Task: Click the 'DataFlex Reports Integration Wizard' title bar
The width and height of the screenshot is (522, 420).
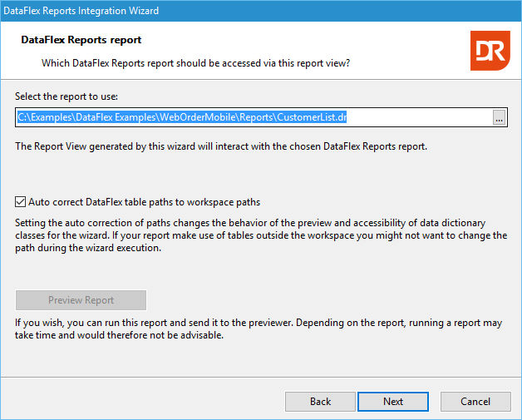Action: (x=261, y=11)
